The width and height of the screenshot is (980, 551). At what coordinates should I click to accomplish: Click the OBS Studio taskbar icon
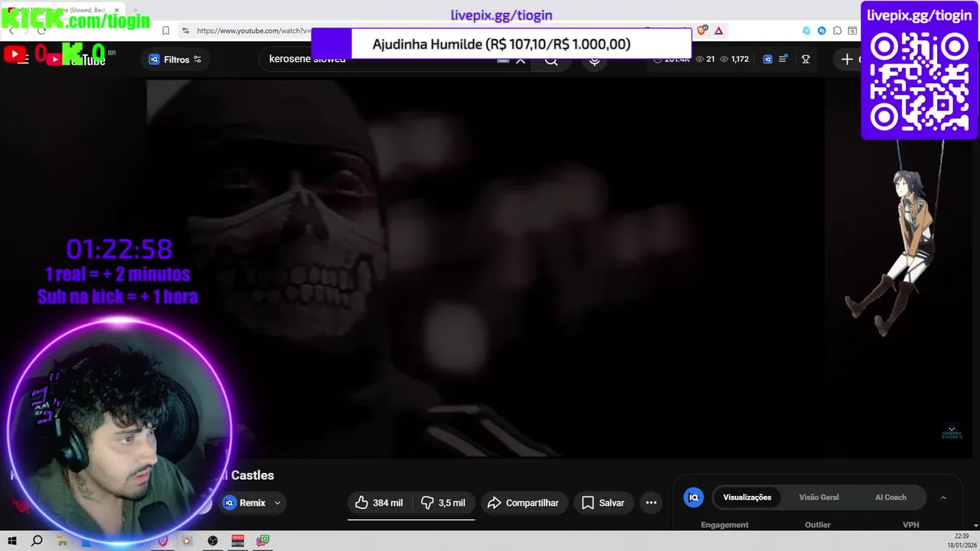point(213,540)
